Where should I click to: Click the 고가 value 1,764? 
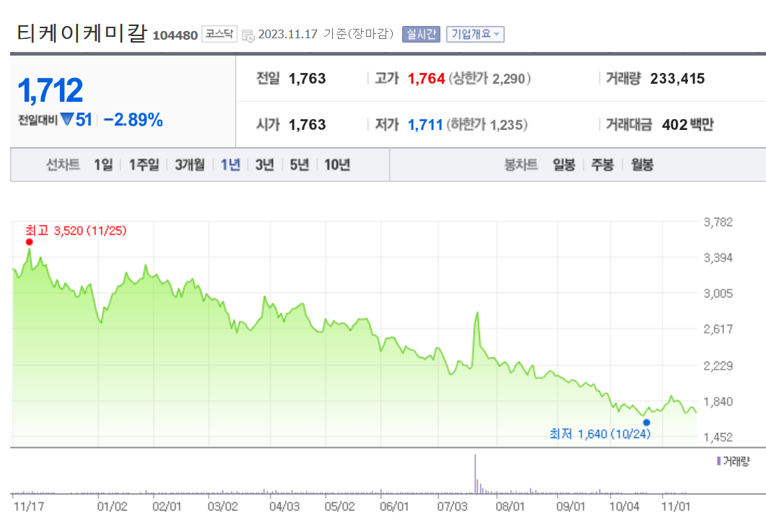coord(426,79)
